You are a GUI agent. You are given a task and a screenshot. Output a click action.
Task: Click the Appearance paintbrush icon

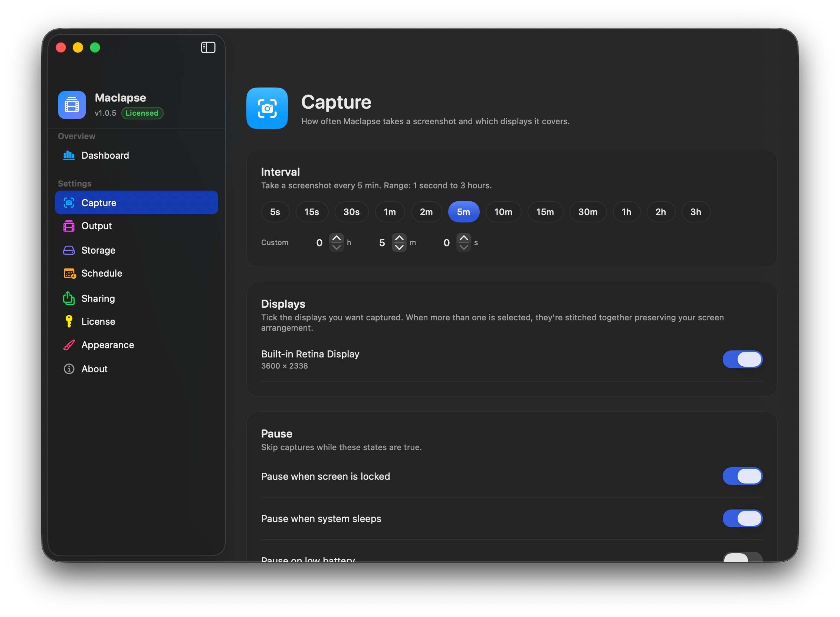[x=69, y=345]
